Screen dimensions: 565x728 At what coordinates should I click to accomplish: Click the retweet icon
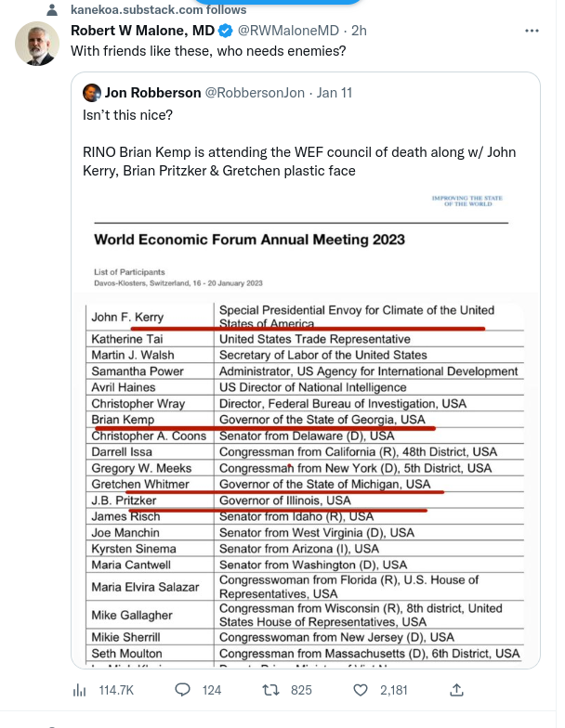coord(270,690)
